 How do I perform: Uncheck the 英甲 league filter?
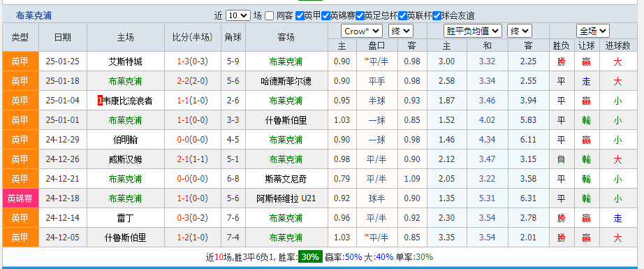click(300, 16)
